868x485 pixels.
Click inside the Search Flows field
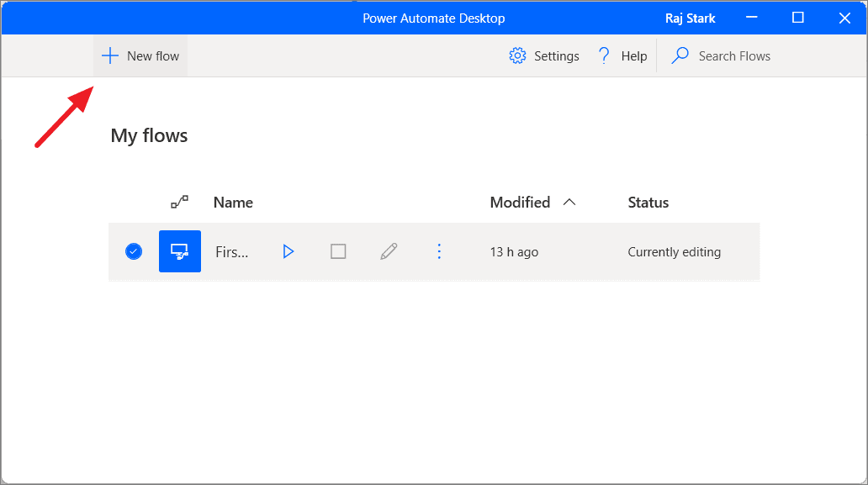(x=735, y=55)
